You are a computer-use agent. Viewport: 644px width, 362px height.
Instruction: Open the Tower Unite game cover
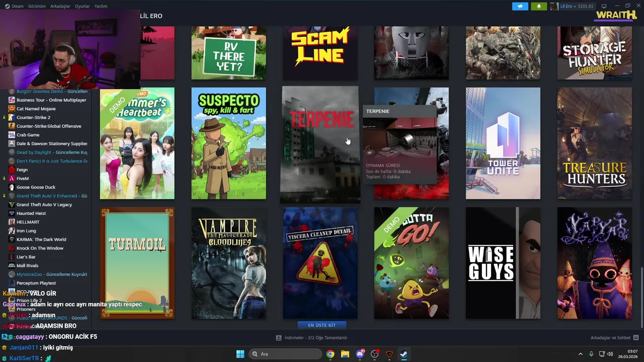(x=503, y=143)
